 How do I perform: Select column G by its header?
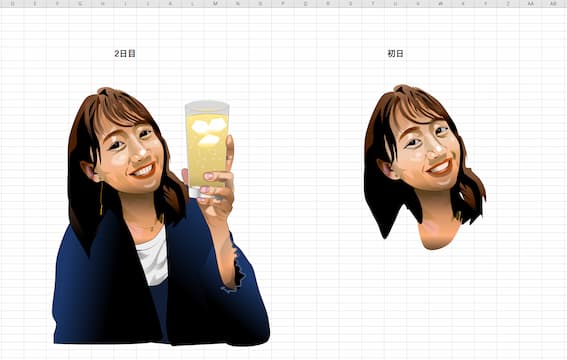click(x=80, y=4)
